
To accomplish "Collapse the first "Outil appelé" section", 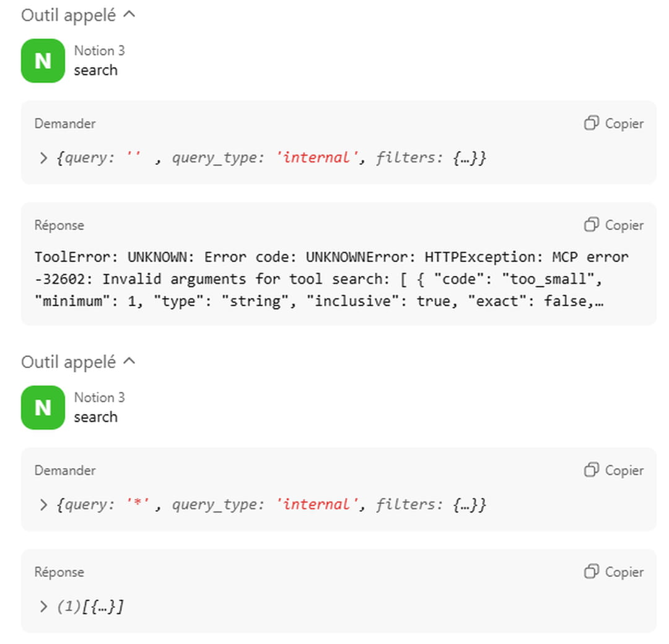I will (x=129, y=15).
